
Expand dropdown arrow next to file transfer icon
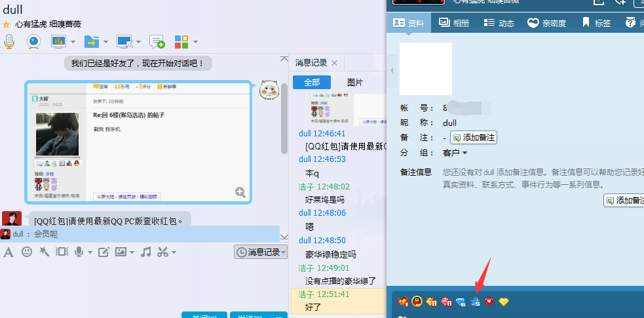coord(105,42)
